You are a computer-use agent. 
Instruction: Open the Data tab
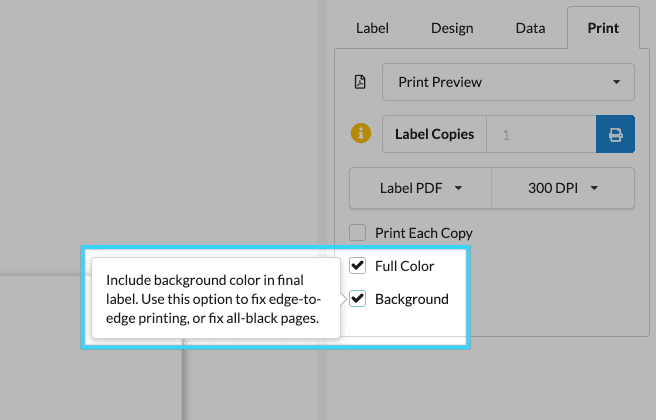point(530,28)
